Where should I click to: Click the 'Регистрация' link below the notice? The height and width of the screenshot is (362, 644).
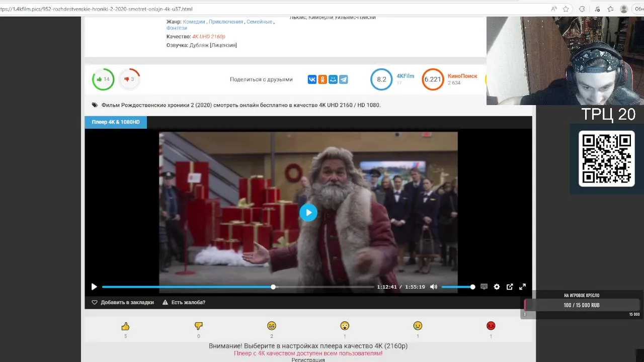[x=308, y=360]
